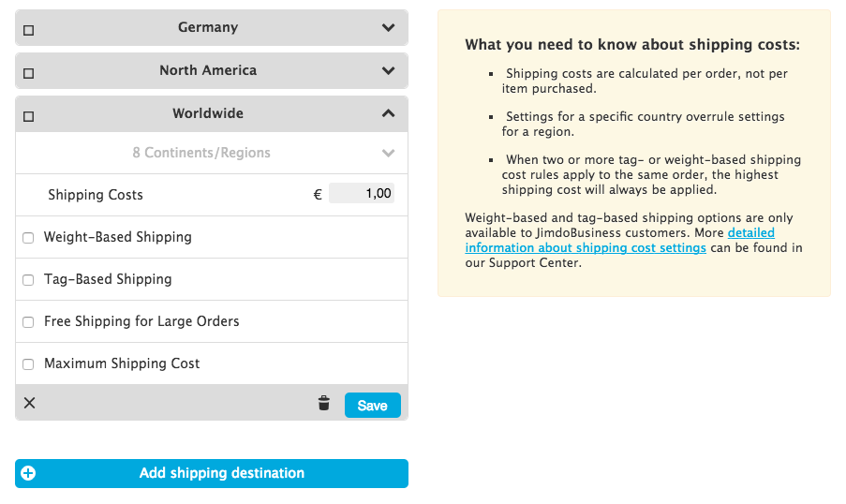Open detailed information about shipping cost settings link
Image resolution: width=846 pixels, height=504 pixels.
(x=620, y=240)
